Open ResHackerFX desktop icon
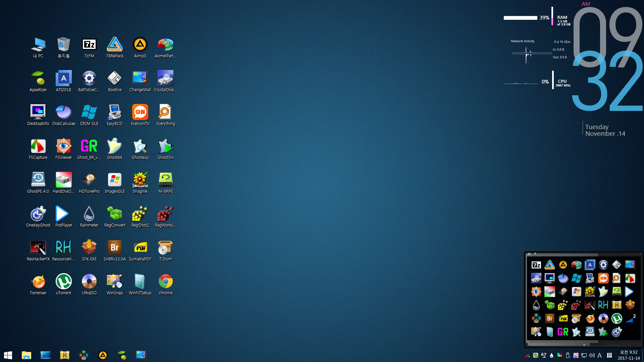This screenshot has height=362, width=644. tap(38, 251)
